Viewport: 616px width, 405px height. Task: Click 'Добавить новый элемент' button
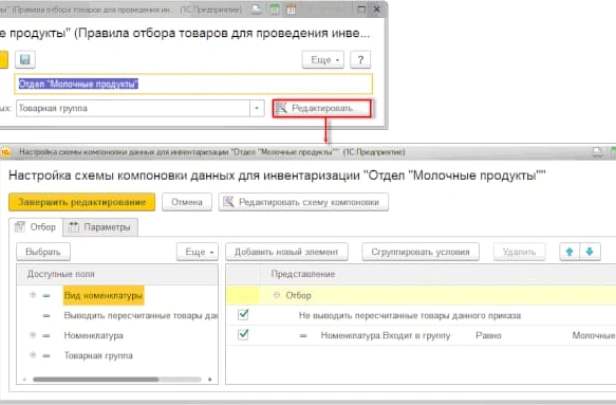(286, 252)
